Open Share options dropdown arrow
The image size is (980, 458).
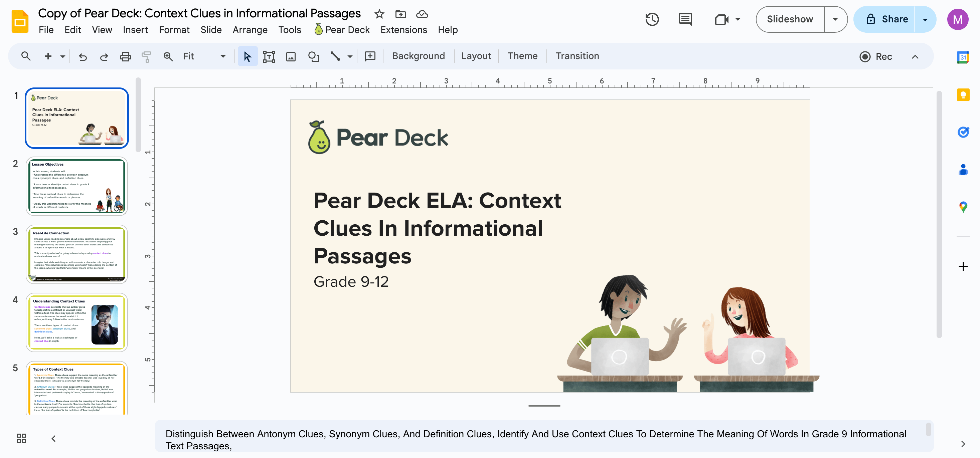click(x=925, y=19)
